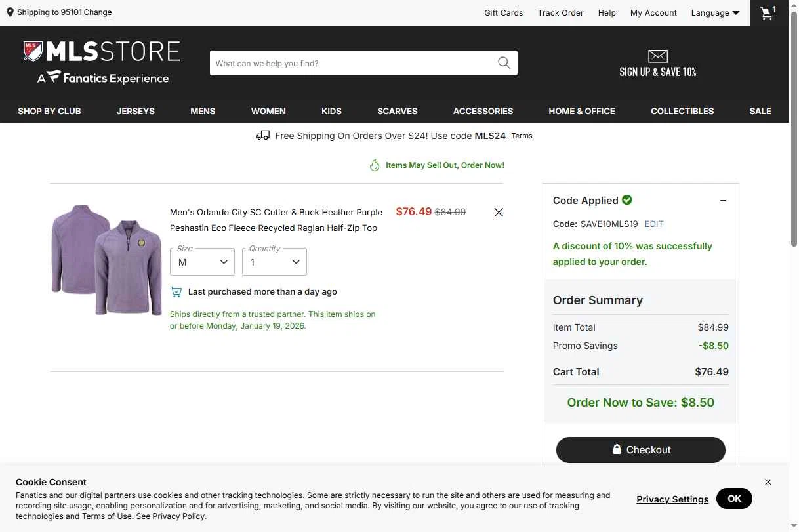Viewport: 799px width, 532px height.
Task: Open the Mens menu
Action: [203, 111]
